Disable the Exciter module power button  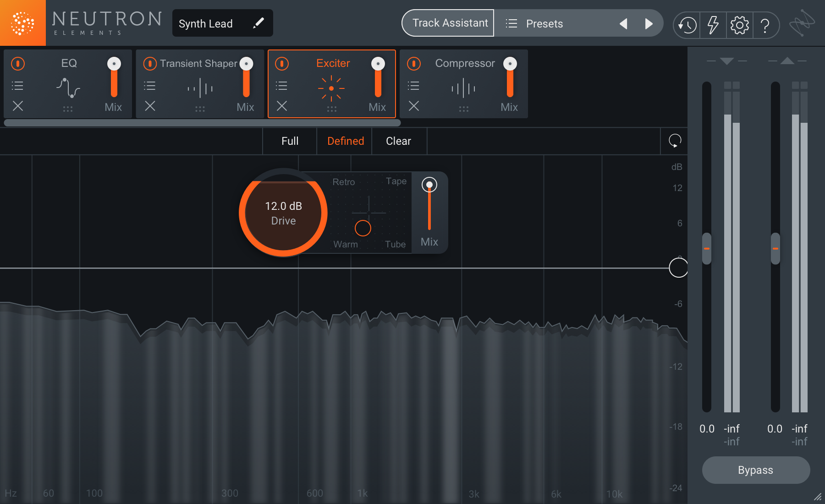coord(282,63)
